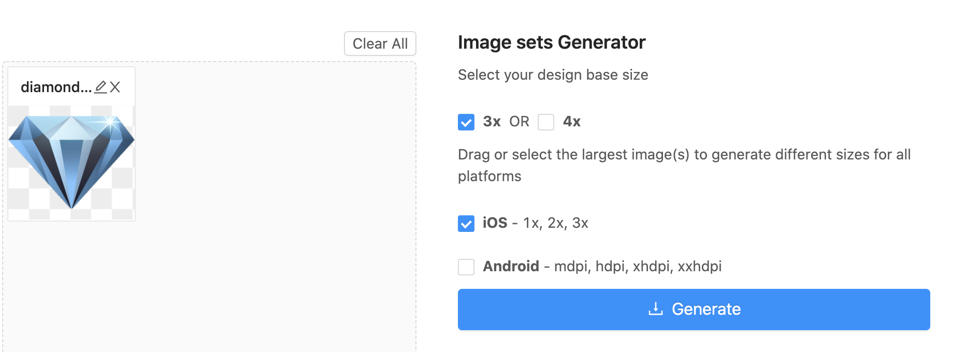Click the truncated diamond filename label
980x352 pixels.
[56, 87]
